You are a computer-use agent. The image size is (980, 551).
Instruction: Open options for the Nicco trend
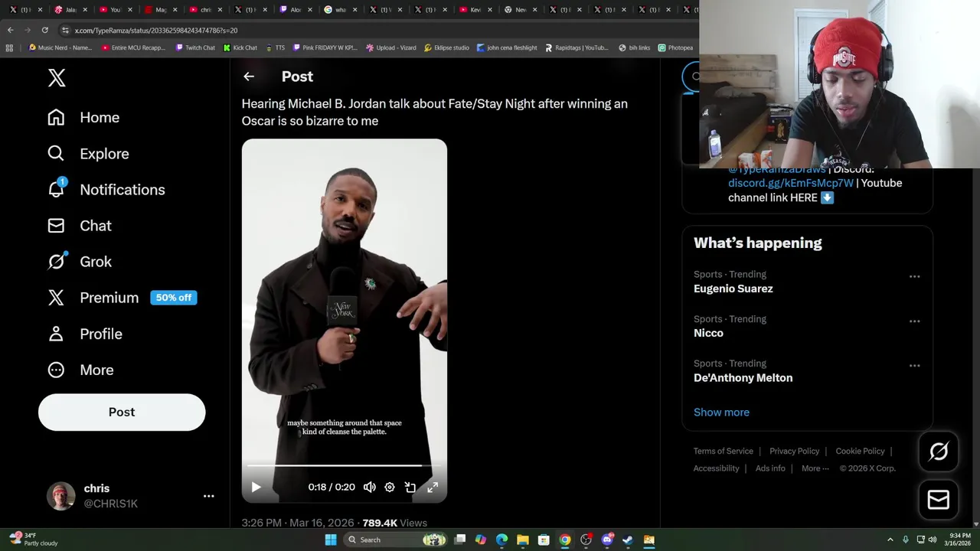914,321
